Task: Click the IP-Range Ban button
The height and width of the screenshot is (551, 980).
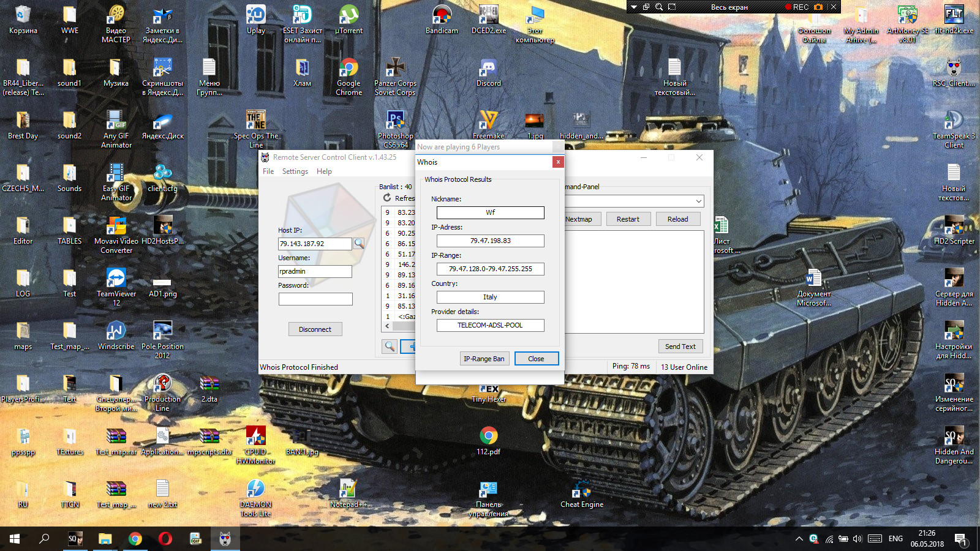Action: tap(484, 359)
